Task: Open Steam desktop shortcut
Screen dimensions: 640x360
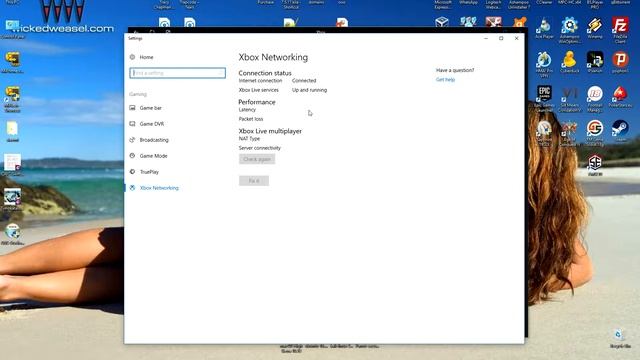Action: click(620, 131)
